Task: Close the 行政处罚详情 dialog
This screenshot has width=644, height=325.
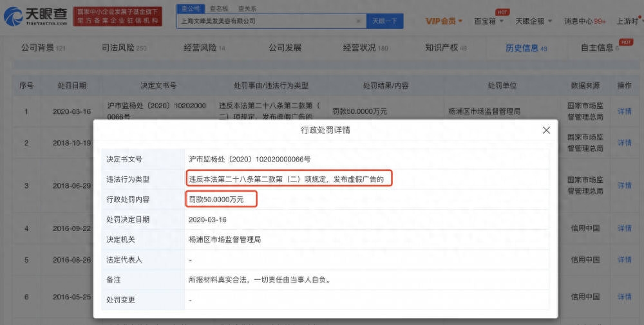Action: (x=546, y=130)
